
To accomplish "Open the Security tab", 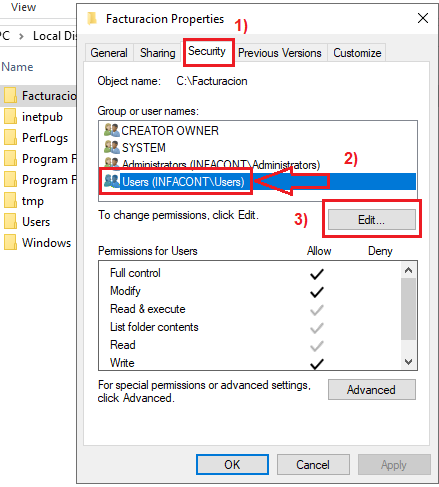I will pos(207,51).
